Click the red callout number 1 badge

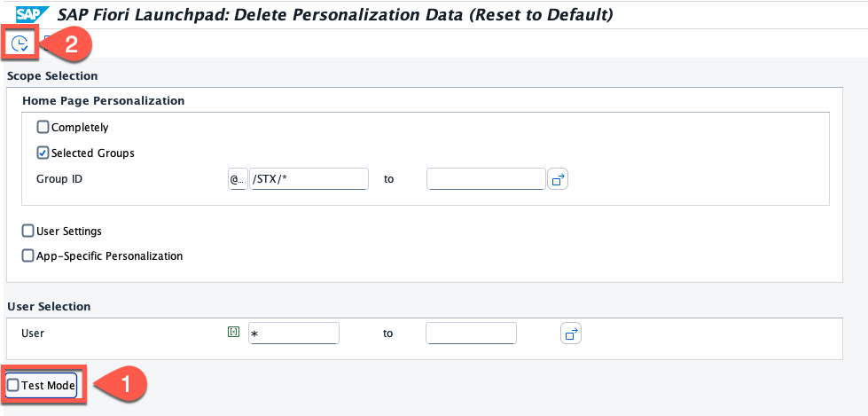(x=125, y=385)
